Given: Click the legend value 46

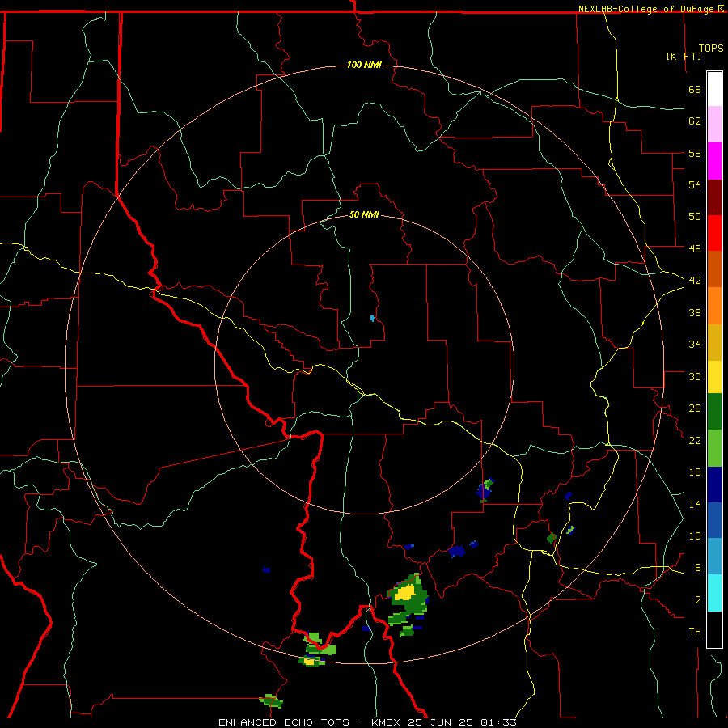Looking at the screenshot, I should 695,248.
